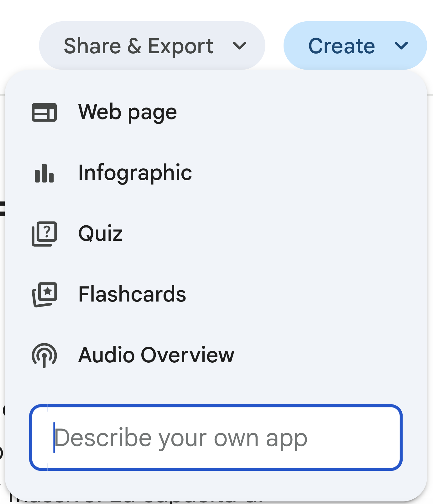The width and height of the screenshot is (433, 504).
Task: Click the Audio Overview broadcast icon
Action: (44, 355)
